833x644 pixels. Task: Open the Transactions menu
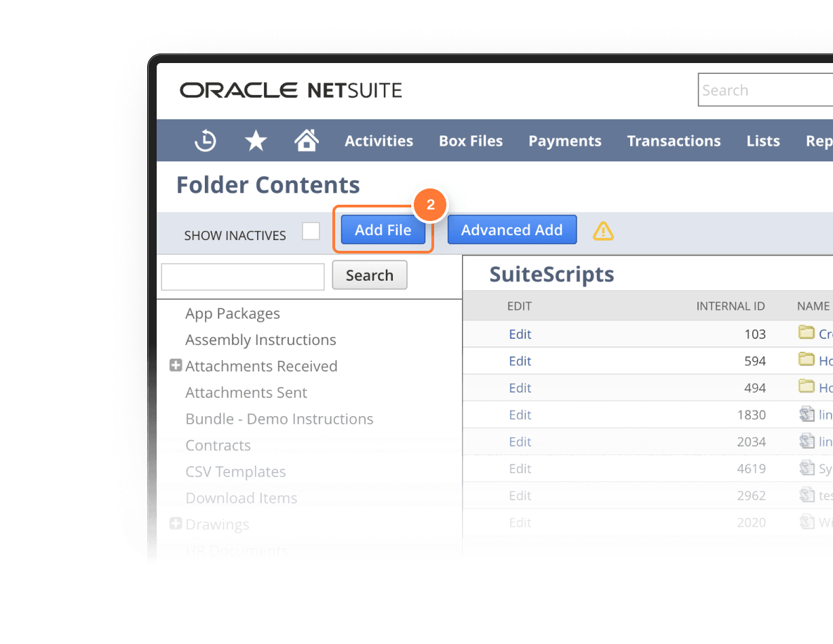point(674,141)
